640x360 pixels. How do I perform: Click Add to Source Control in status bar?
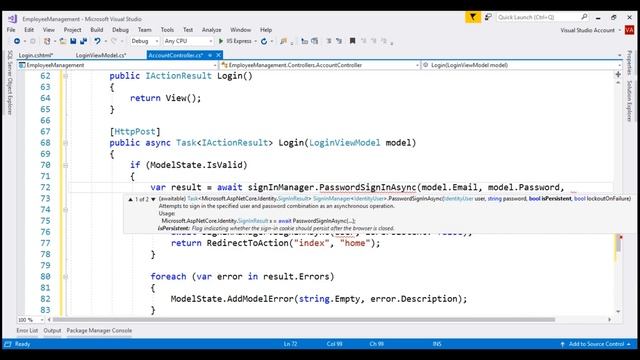tap(596, 344)
